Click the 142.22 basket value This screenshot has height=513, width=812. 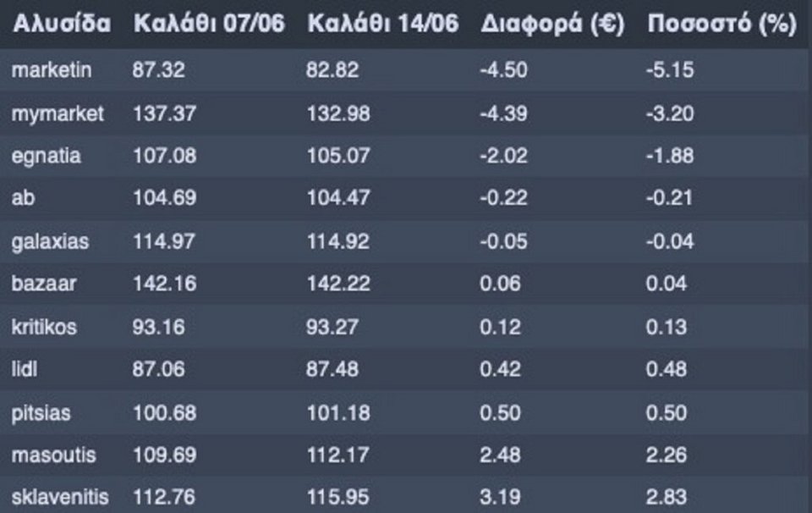[338, 284]
